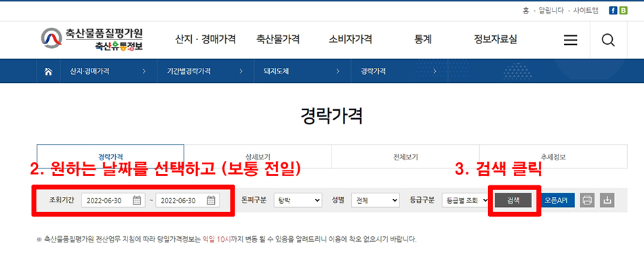Open the magnifier search icon
644x256 pixels.
point(608,40)
